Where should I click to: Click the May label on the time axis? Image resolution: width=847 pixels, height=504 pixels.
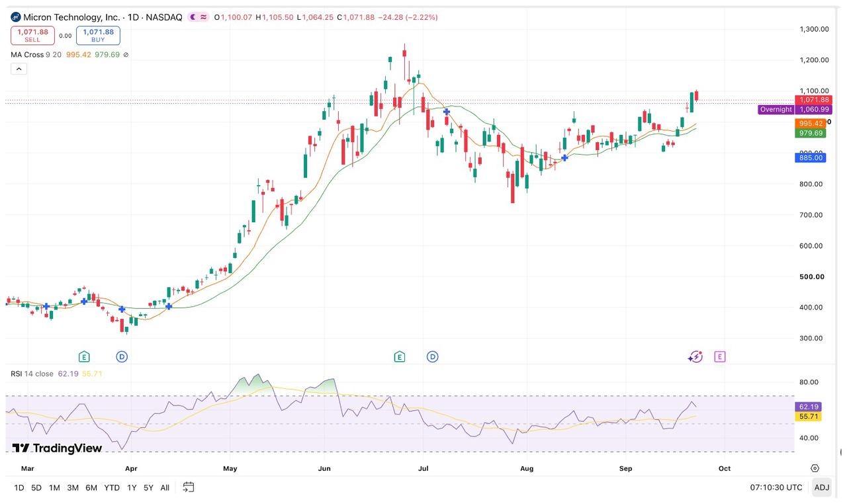point(230,468)
